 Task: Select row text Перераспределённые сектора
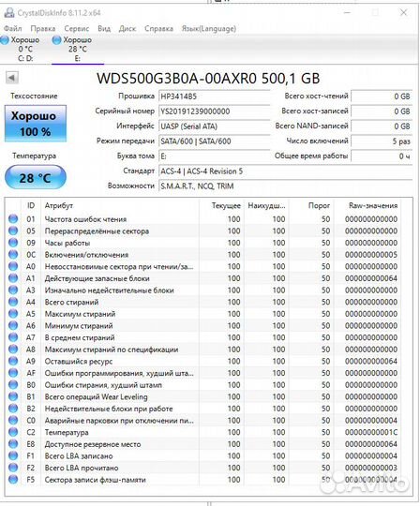point(97,231)
